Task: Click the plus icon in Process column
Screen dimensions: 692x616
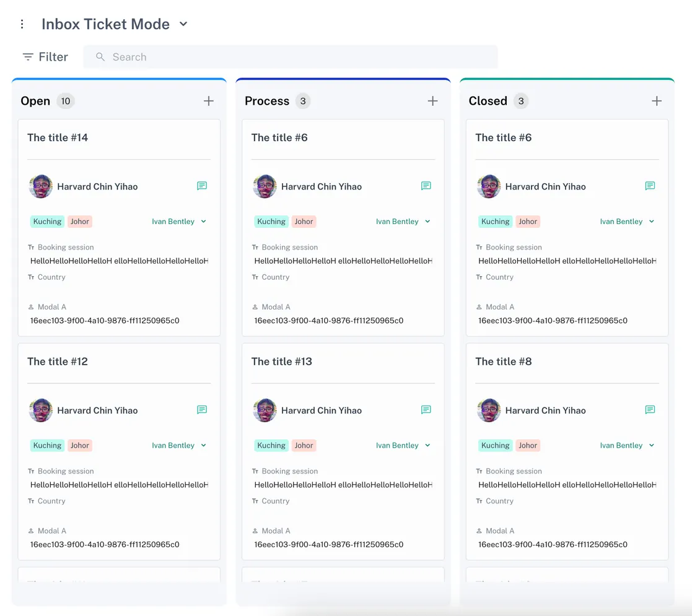Action: click(x=432, y=101)
